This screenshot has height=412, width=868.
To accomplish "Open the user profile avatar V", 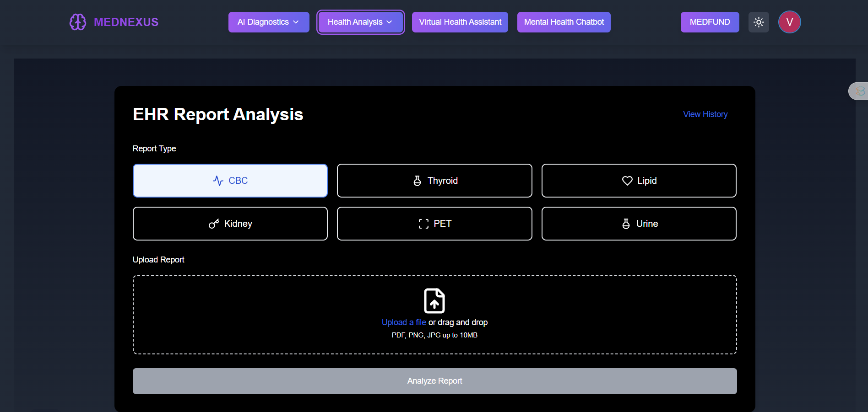I will pyautogui.click(x=789, y=22).
